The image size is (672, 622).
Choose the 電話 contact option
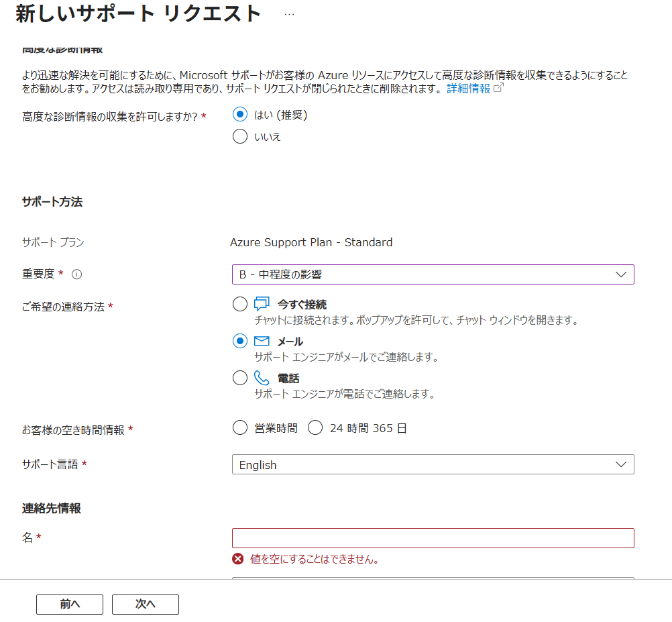240,378
